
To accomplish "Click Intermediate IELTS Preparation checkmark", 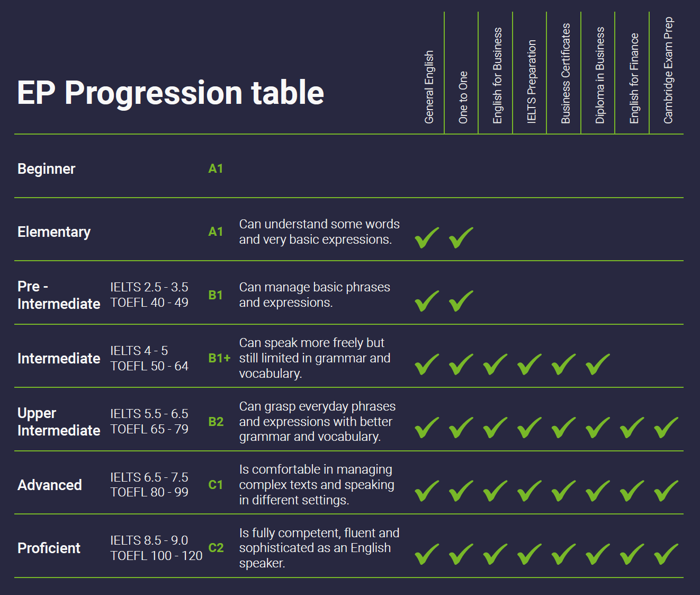I will pyautogui.click(x=530, y=364).
